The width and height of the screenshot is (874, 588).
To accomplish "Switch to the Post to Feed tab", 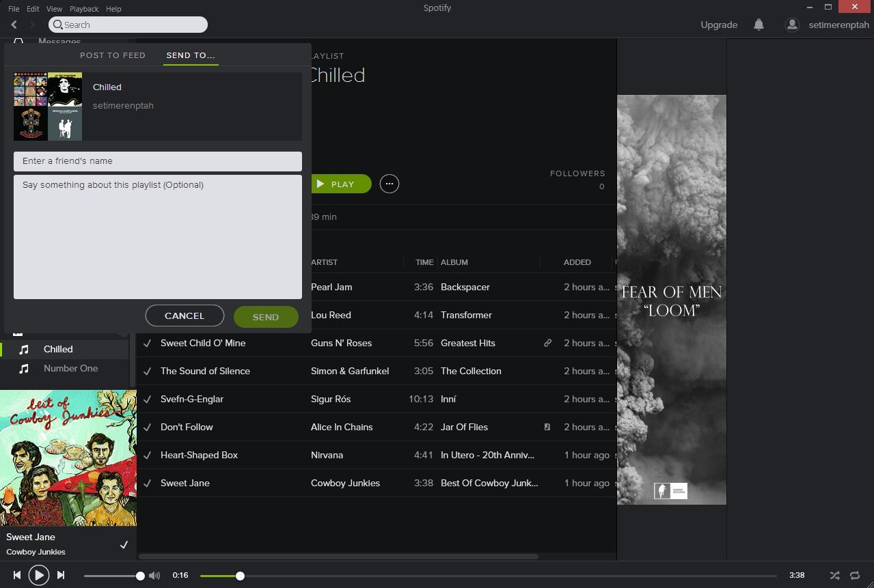I will 113,55.
